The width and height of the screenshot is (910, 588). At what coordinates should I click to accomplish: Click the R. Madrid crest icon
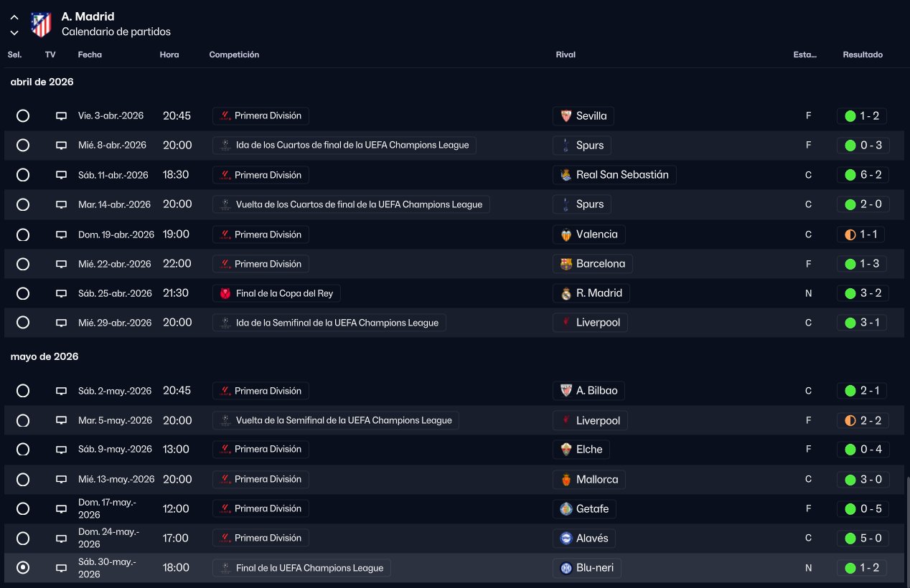point(566,293)
